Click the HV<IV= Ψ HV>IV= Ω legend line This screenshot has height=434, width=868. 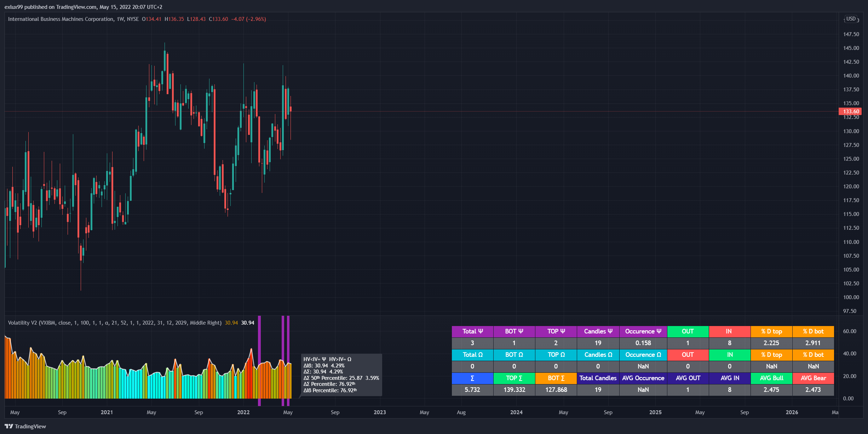[x=327, y=359]
